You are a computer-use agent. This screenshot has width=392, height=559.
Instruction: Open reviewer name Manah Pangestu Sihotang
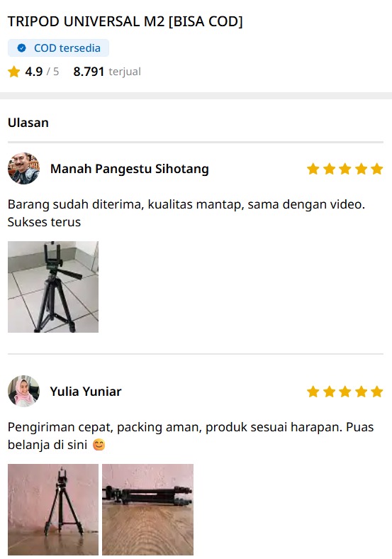[129, 169]
